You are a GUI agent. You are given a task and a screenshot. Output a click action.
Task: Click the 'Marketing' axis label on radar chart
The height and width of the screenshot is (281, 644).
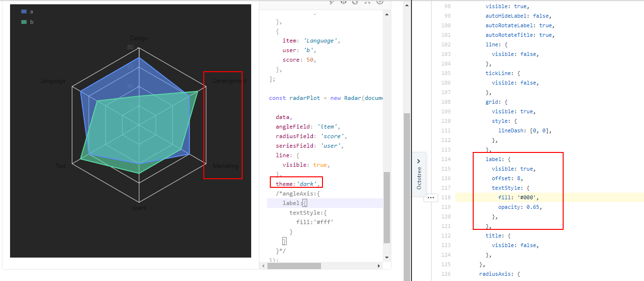tap(225, 166)
